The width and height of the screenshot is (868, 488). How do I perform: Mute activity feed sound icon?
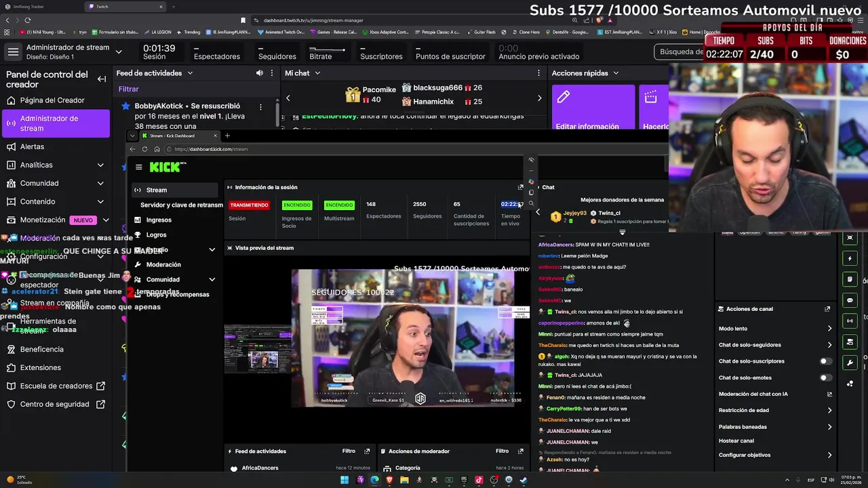pyautogui.click(x=260, y=73)
